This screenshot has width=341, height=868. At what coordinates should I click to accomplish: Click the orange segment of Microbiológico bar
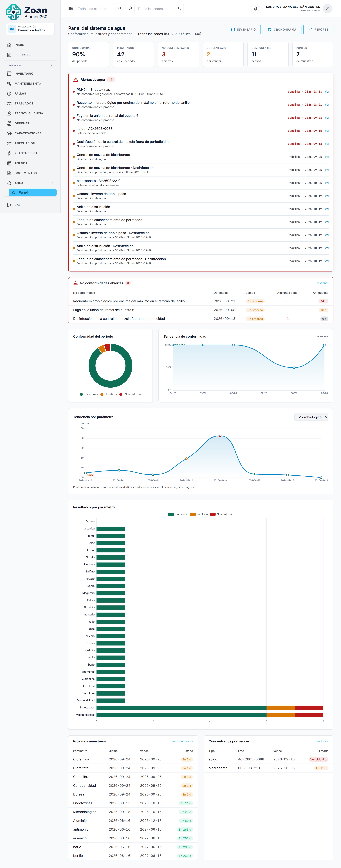(281, 715)
